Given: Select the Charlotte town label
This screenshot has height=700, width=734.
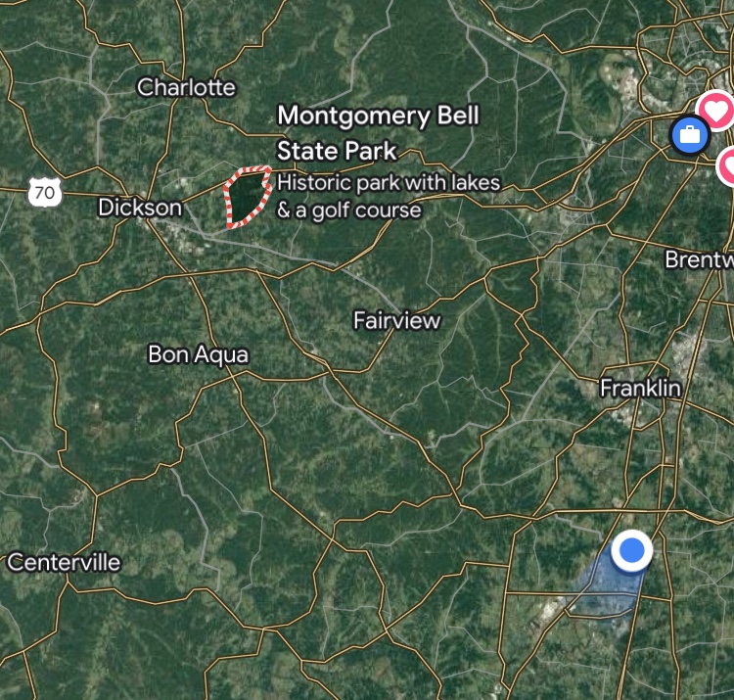Looking at the screenshot, I should coord(186,87).
